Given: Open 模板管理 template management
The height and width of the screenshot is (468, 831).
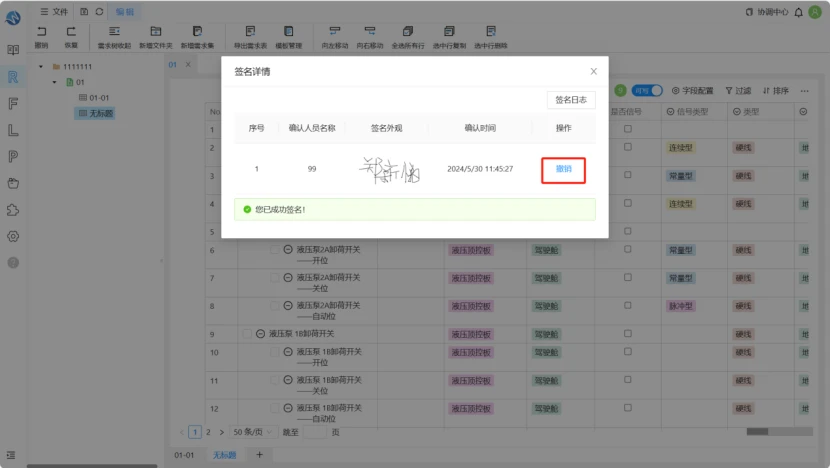Looking at the screenshot, I should pos(288,37).
